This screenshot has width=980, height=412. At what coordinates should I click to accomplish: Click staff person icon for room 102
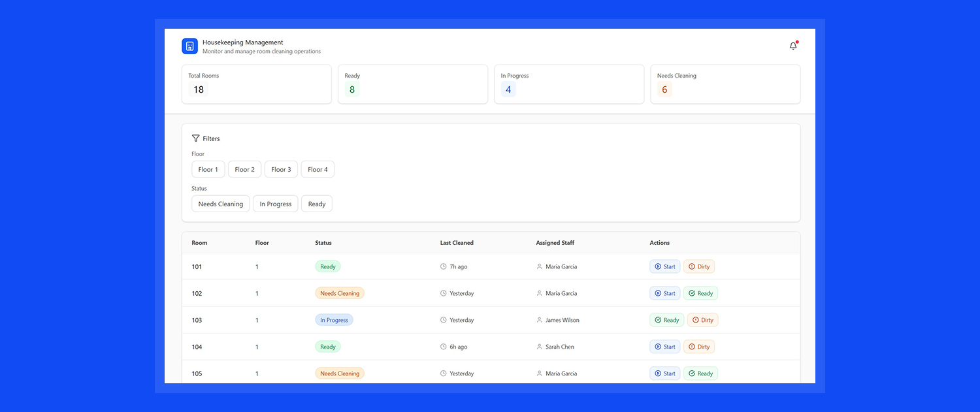tap(539, 293)
